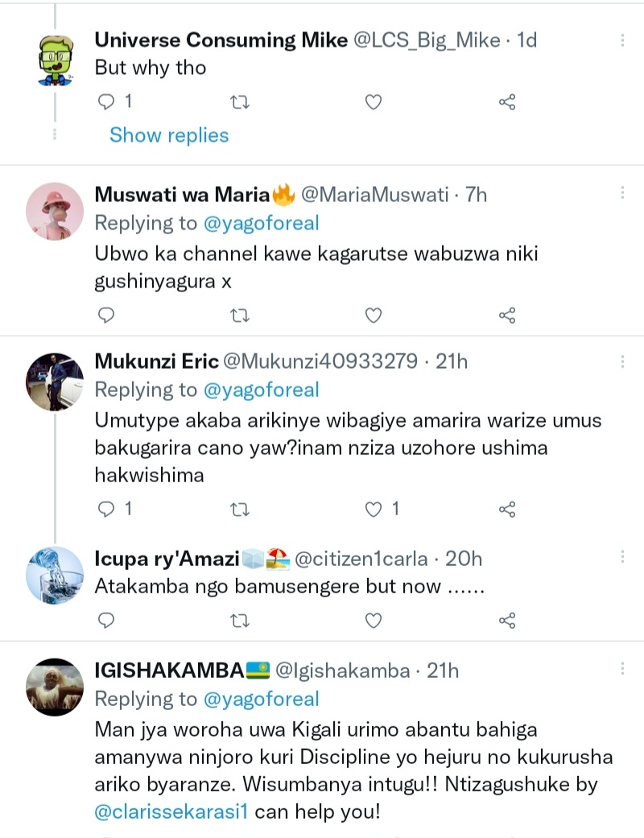Reply to Icupa ry'Amazi's tweet
The height and width of the screenshot is (838, 644).
pyautogui.click(x=107, y=621)
